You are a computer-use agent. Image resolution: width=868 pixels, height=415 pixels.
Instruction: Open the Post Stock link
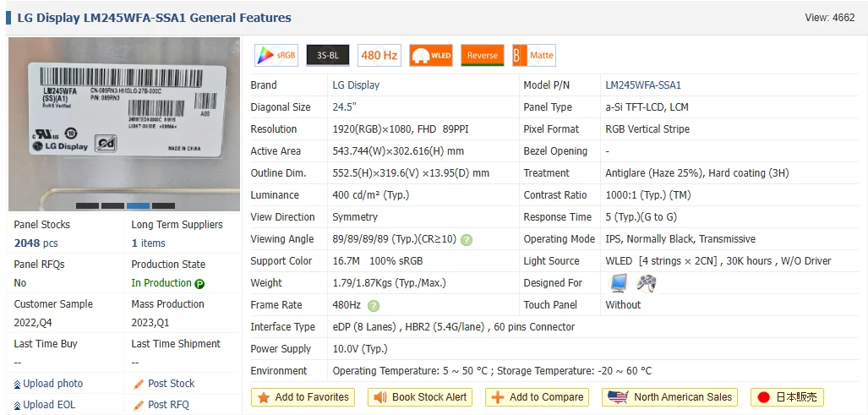[x=171, y=384]
